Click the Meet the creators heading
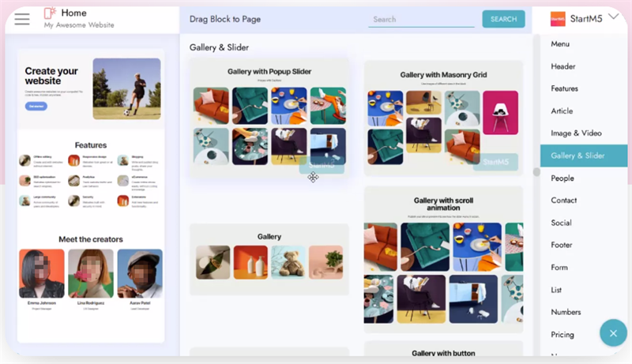The height and width of the screenshot is (364, 632). click(x=91, y=239)
